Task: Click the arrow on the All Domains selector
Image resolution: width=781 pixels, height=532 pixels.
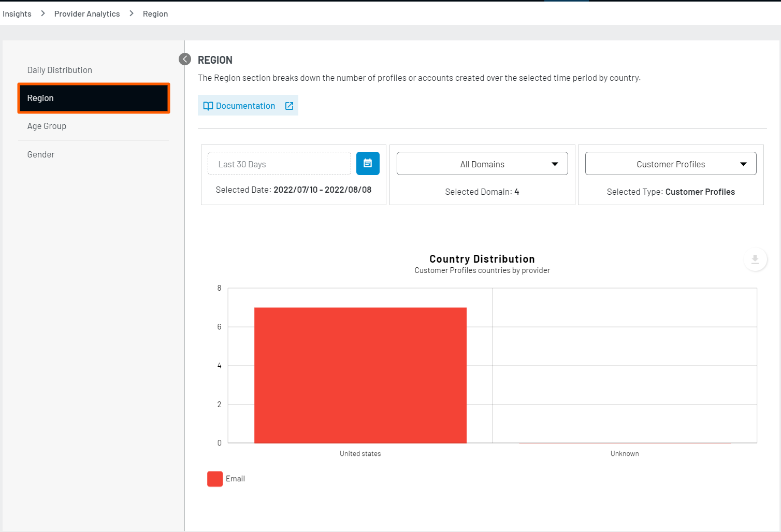Action: point(555,164)
